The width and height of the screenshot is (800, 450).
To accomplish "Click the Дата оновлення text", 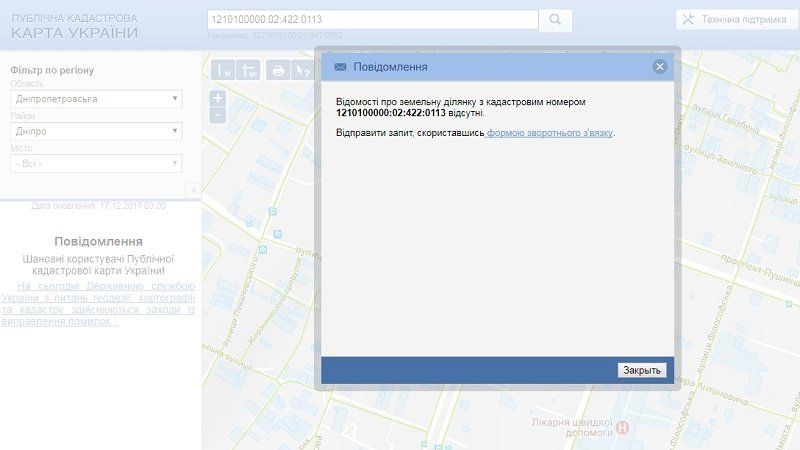I will click(x=98, y=206).
